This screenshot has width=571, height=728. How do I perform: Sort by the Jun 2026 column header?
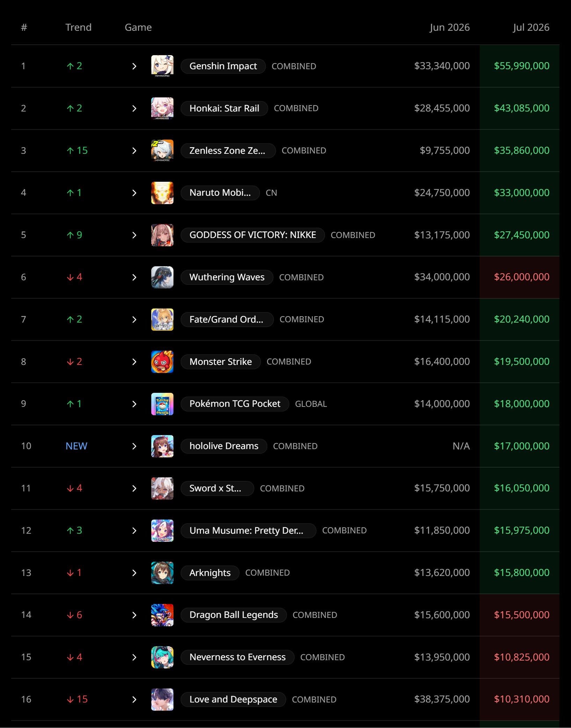(x=449, y=27)
